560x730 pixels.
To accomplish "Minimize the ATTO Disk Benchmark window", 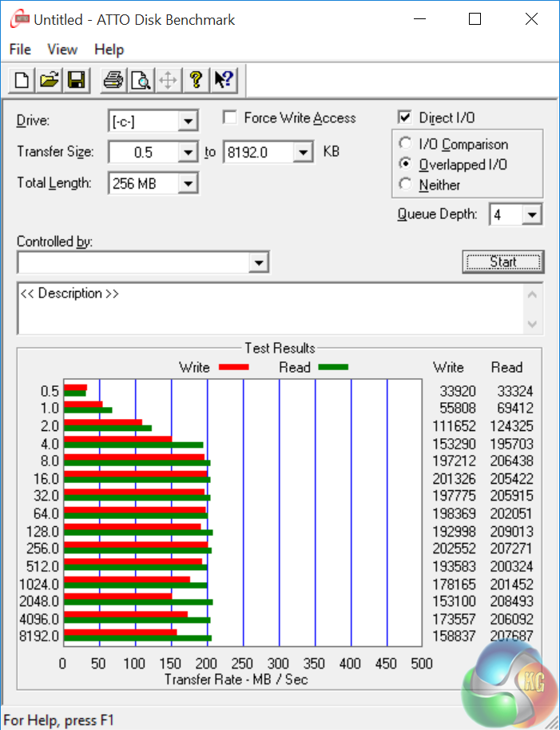I will [x=419, y=19].
